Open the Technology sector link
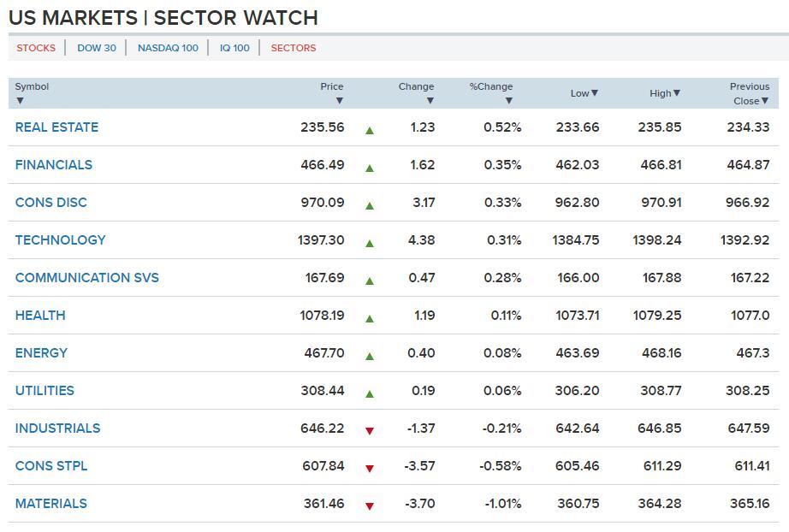789x532 pixels. pyautogui.click(x=60, y=240)
